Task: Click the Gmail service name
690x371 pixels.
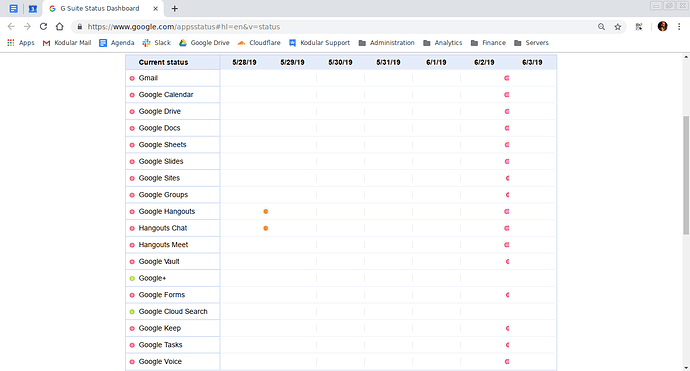Action: pyautogui.click(x=148, y=78)
